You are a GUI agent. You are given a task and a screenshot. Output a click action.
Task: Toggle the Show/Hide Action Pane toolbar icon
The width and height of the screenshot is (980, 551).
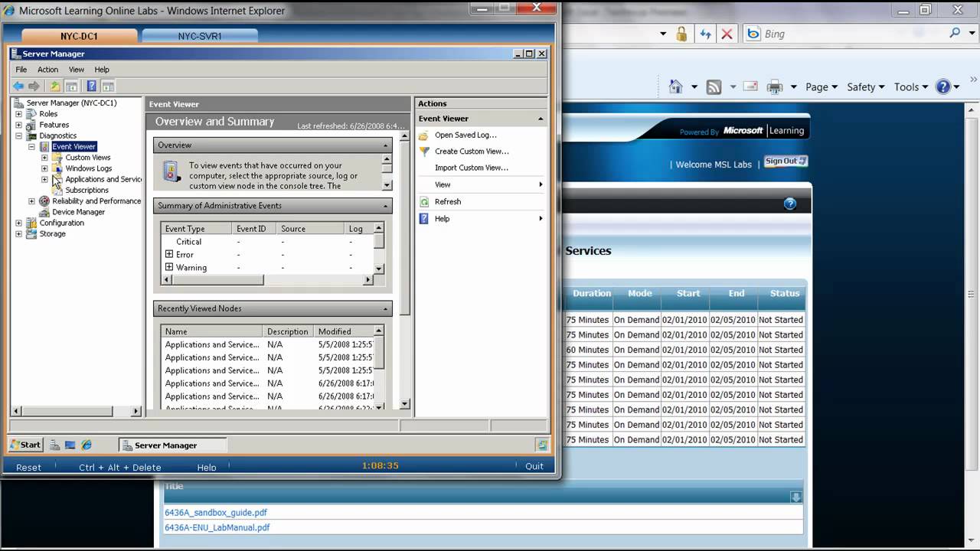coord(108,86)
